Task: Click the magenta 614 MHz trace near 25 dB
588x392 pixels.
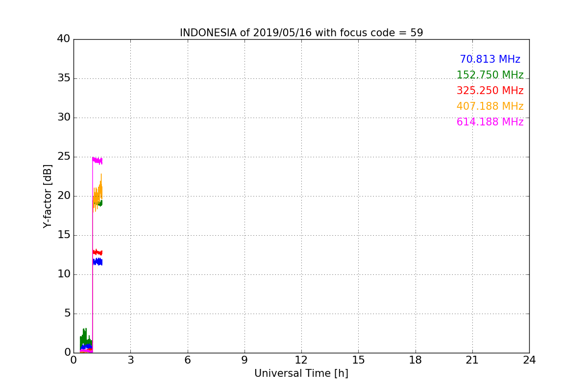Action: click(97, 160)
